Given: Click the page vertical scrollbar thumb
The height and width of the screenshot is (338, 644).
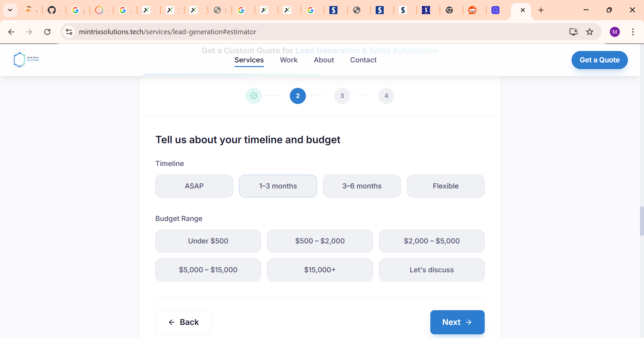Looking at the screenshot, I should [642, 221].
